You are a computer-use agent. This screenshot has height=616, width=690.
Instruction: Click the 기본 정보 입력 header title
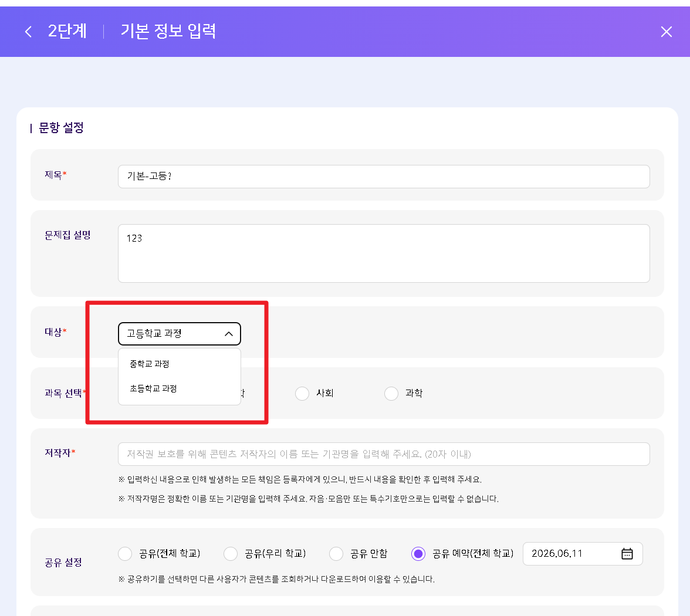[168, 31]
